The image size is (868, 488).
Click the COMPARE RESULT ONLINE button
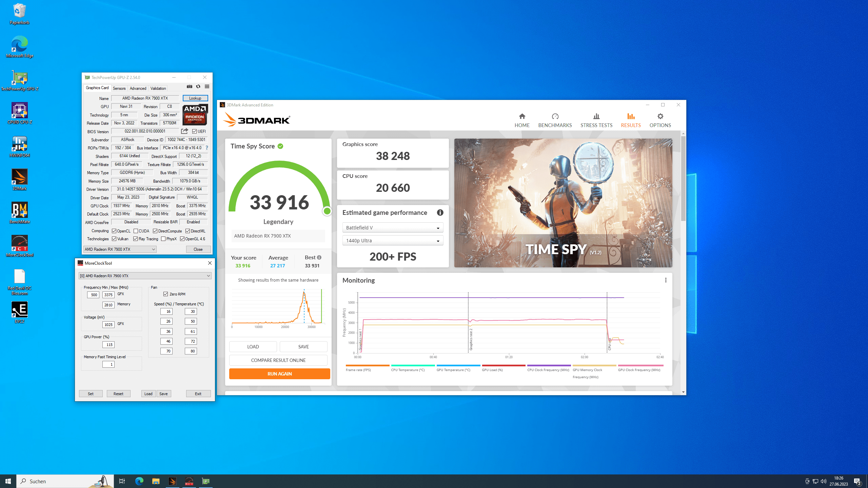(278, 360)
